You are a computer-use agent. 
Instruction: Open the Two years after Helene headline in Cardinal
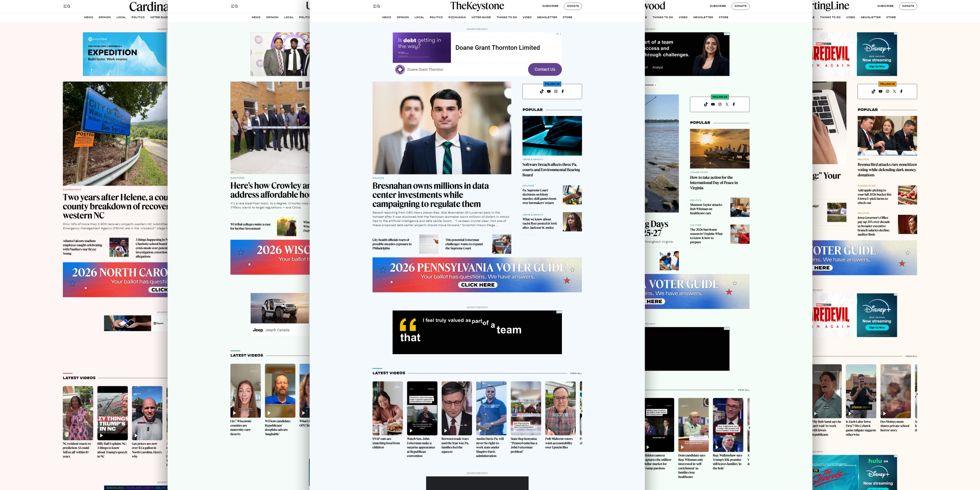click(115, 206)
